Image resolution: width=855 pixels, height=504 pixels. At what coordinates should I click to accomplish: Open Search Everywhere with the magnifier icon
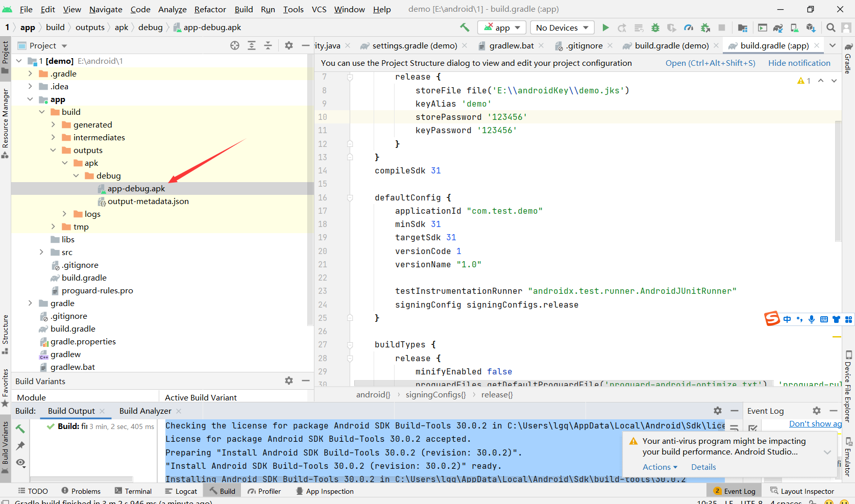tap(831, 28)
